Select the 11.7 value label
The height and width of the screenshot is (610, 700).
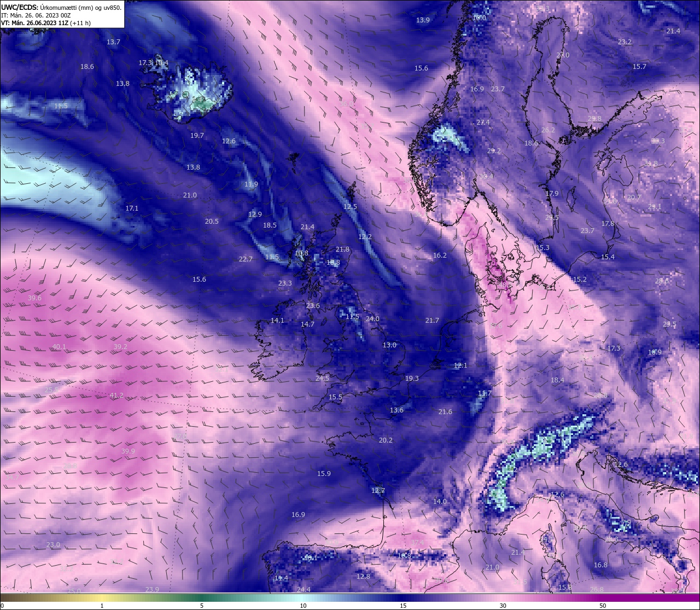pyautogui.click(x=485, y=393)
